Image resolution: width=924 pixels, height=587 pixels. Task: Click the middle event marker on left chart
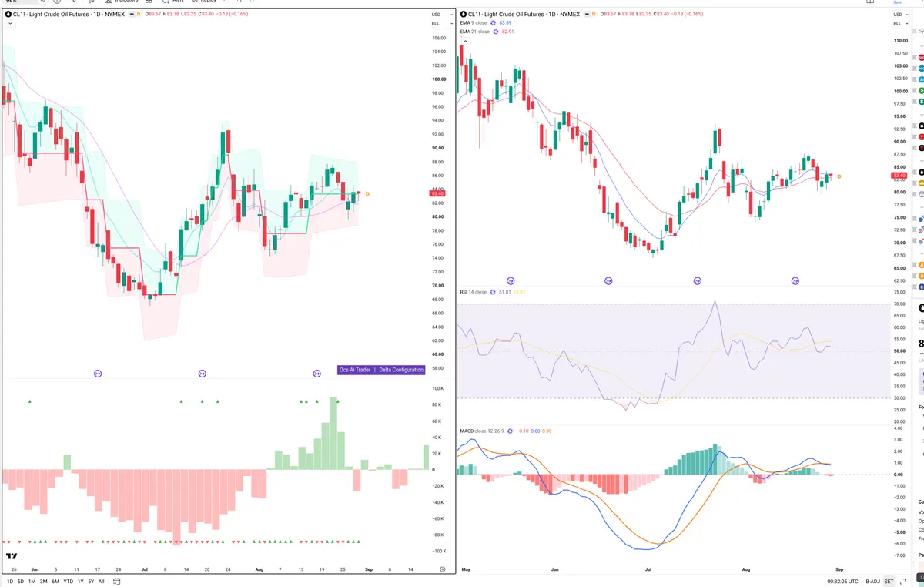pyautogui.click(x=203, y=374)
